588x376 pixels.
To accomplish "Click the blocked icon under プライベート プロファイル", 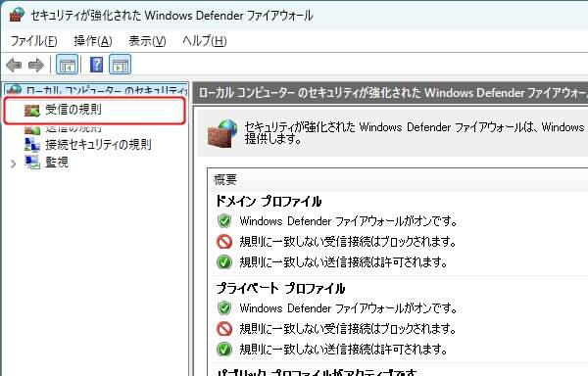I will [x=224, y=329].
